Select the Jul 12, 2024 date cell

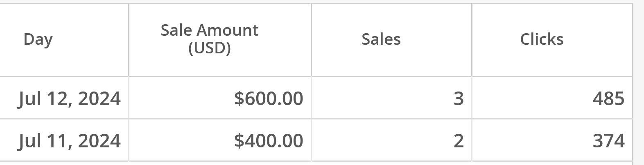point(69,99)
